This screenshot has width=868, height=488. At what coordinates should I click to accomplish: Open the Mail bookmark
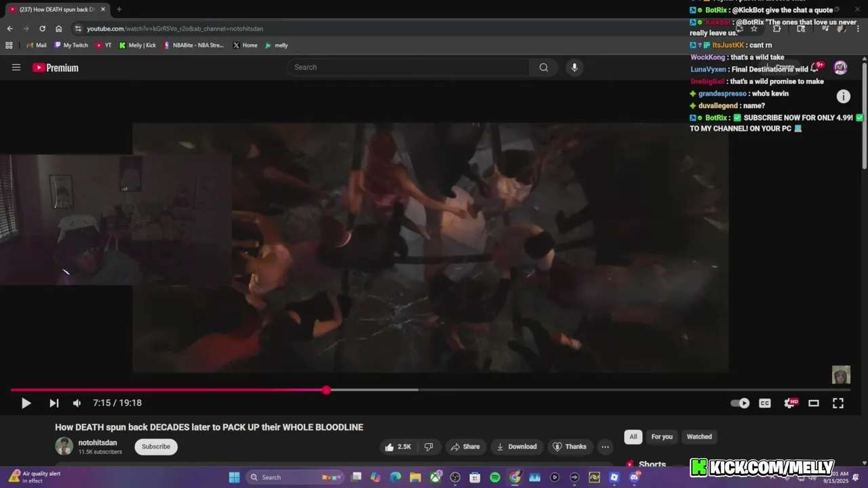tap(37, 45)
